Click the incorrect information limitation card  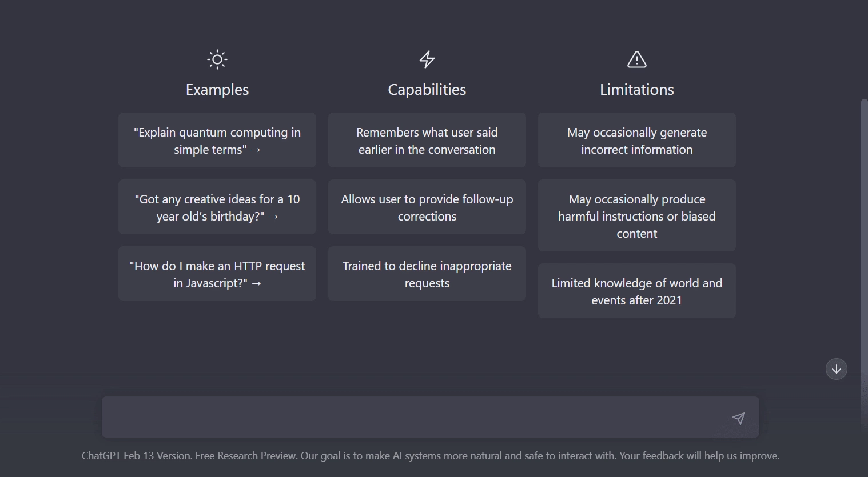point(636,140)
